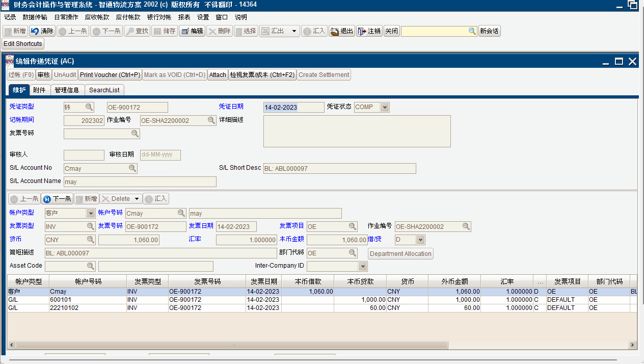
Task: Open lookup magnifier beside 凭证类型 field
Action: [89, 107]
